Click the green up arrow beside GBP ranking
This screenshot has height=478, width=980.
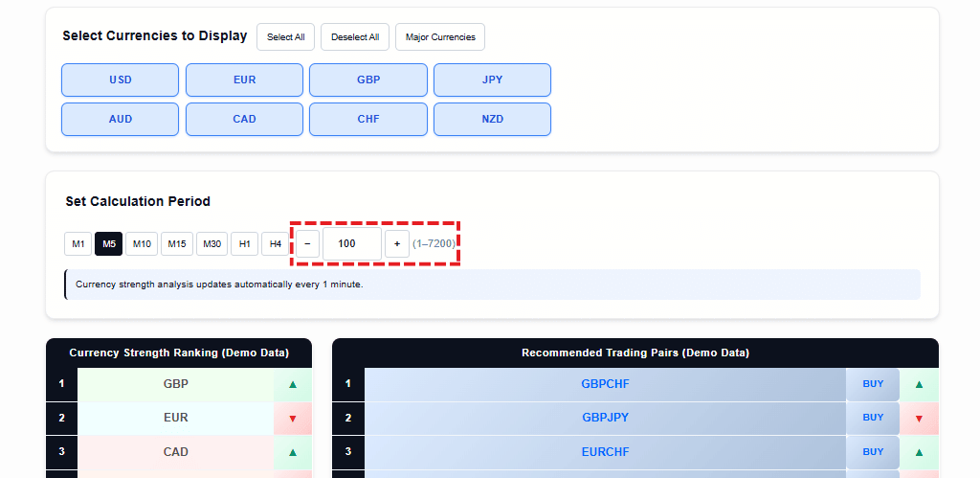tap(293, 384)
